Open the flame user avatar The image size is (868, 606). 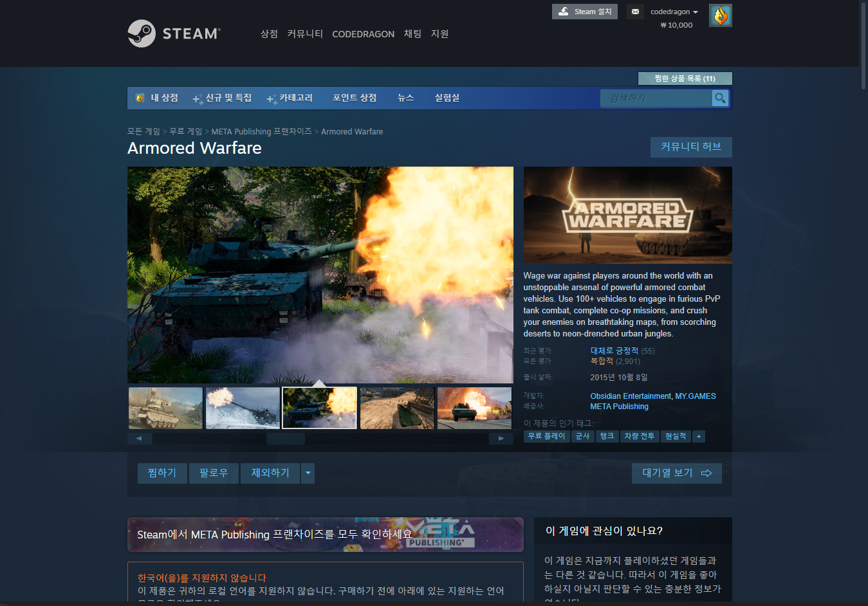click(x=720, y=15)
